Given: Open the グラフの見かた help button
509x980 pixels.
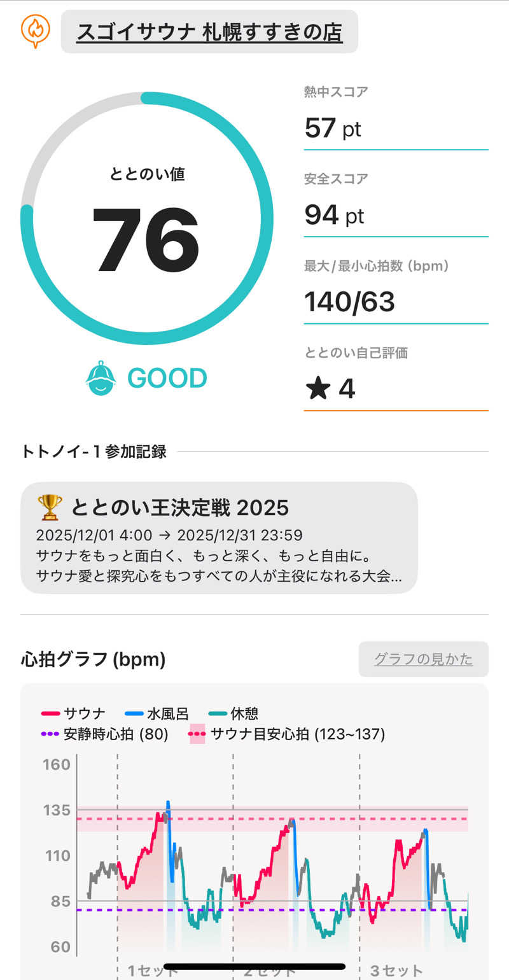Looking at the screenshot, I should click(423, 659).
